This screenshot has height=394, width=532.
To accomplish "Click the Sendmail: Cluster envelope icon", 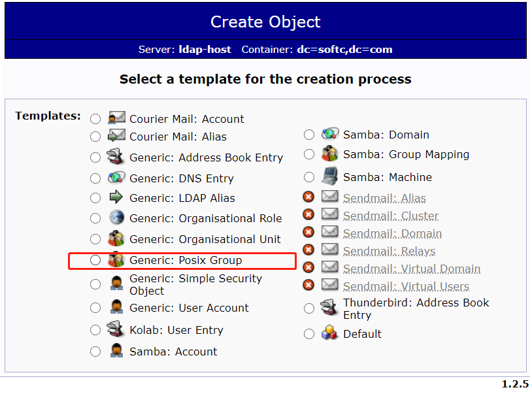I will click(330, 214).
